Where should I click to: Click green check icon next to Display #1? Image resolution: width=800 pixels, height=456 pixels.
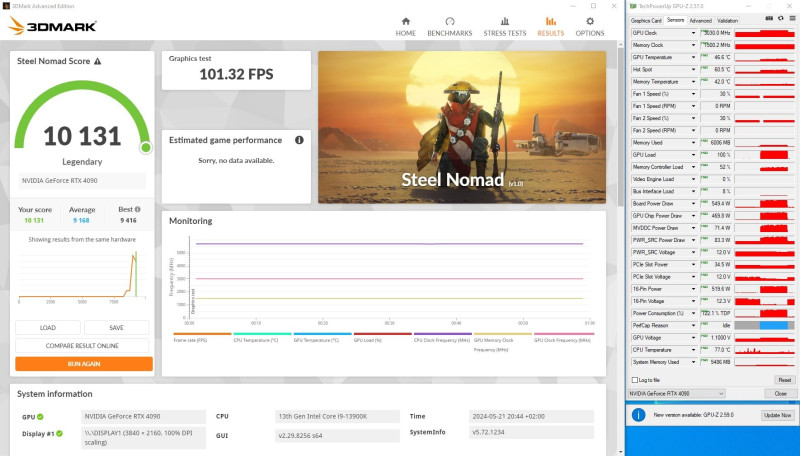pyautogui.click(x=59, y=434)
